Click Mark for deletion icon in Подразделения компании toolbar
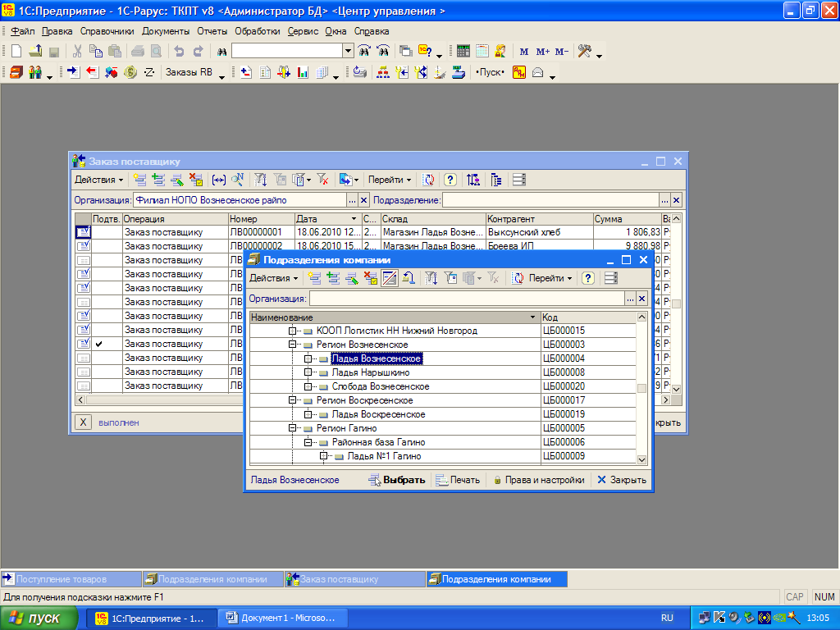Viewport: 840px width, 630px height. click(371, 278)
